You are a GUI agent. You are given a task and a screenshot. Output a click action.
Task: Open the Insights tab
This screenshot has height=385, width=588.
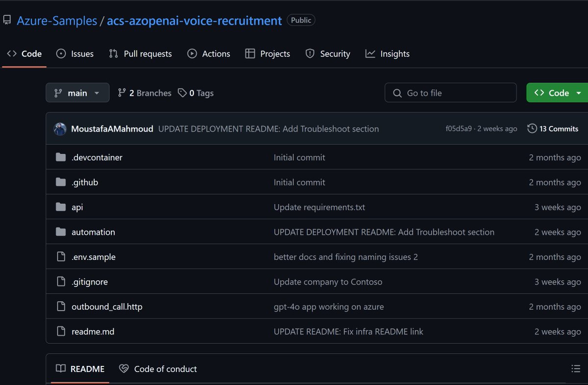[388, 53]
